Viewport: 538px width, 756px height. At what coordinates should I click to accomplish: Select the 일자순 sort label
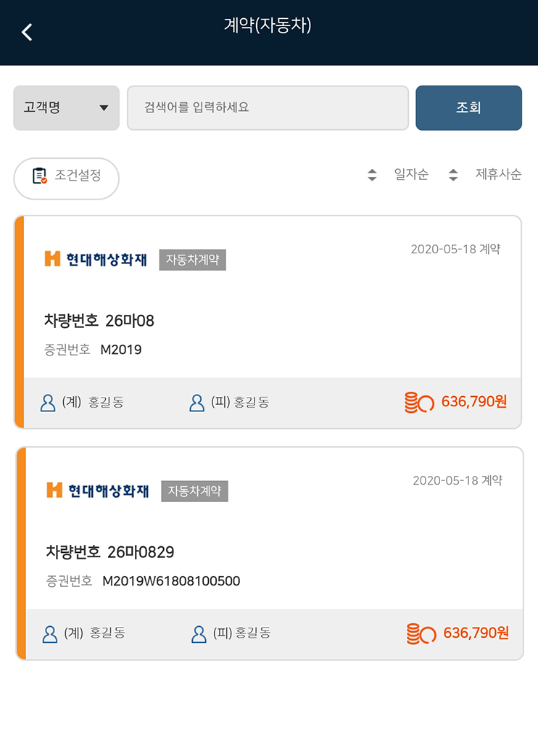(411, 174)
